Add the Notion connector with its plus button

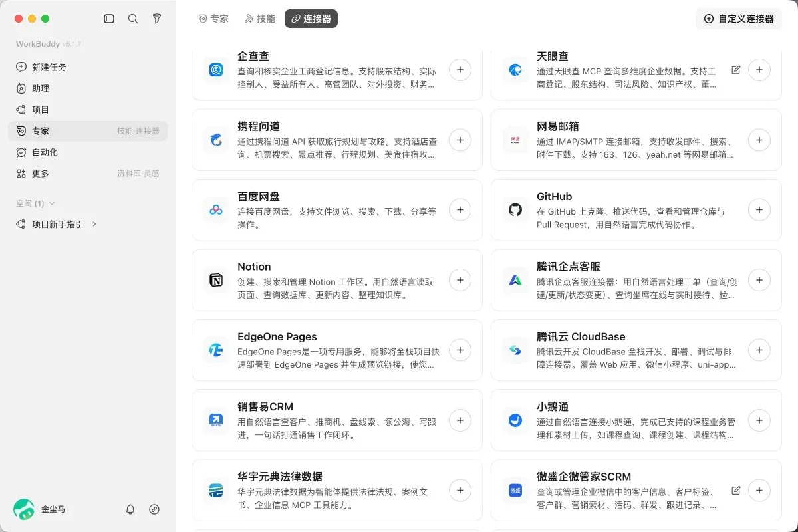460,280
